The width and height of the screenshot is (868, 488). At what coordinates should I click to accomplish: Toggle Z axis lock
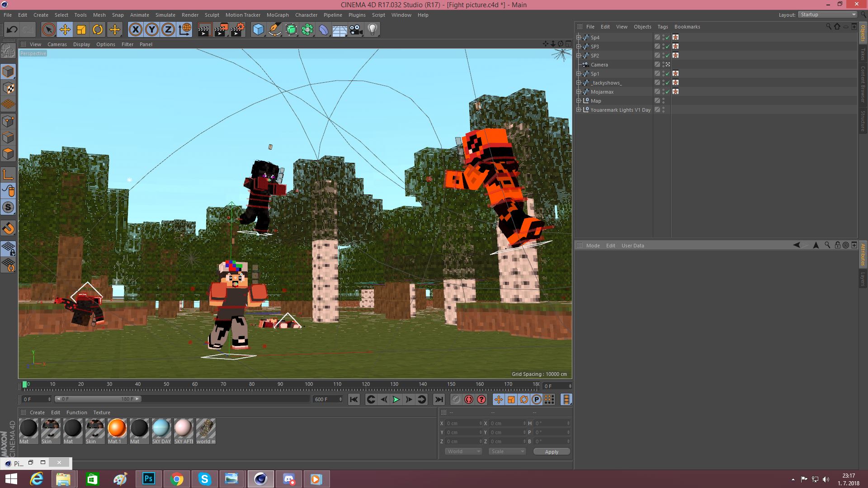pos(168,30)
